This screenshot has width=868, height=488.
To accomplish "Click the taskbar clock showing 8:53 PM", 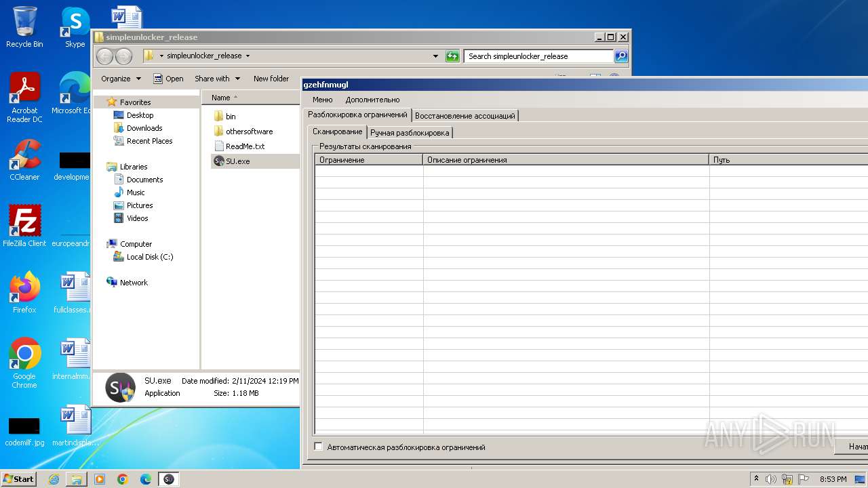I will click(833, 479).
